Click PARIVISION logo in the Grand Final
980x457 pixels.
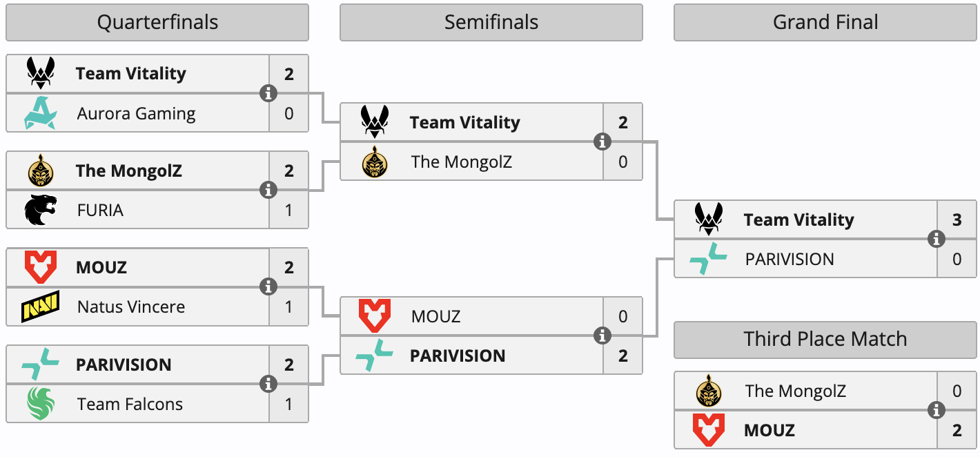[x=709, y=259]
